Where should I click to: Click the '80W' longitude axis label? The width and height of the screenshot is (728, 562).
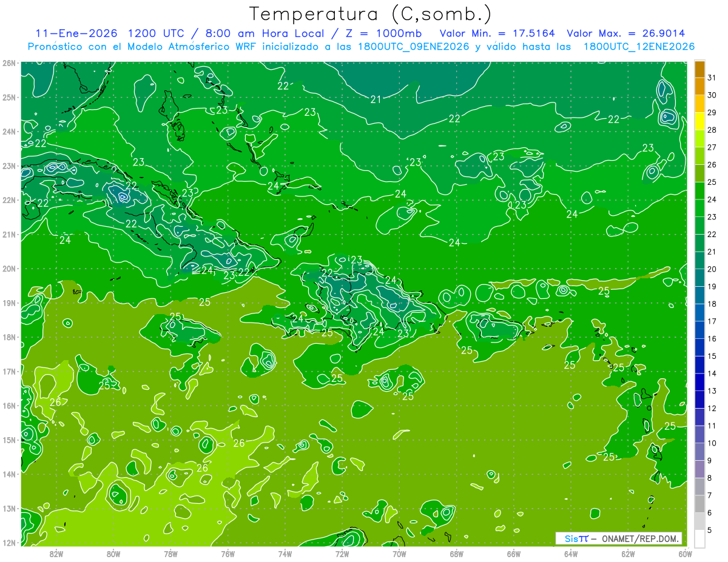(x=113, y=554)
